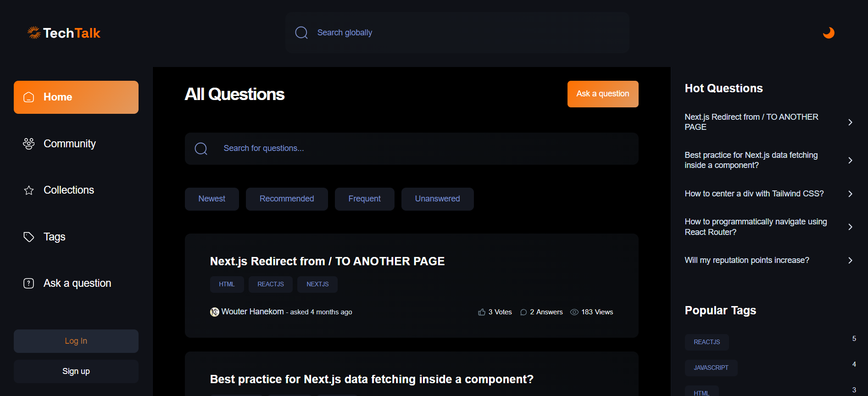Click Wouter Hanekom's avatar image
The height and width of the screenshot is (396, 868).
[214, 312]
